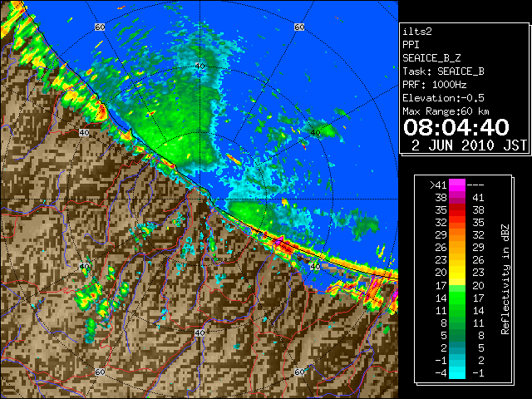The height and width of the screenshot is (399, 532).
Task: Click the 'ilts2' station name text
Action: click(x=417, y=32)
